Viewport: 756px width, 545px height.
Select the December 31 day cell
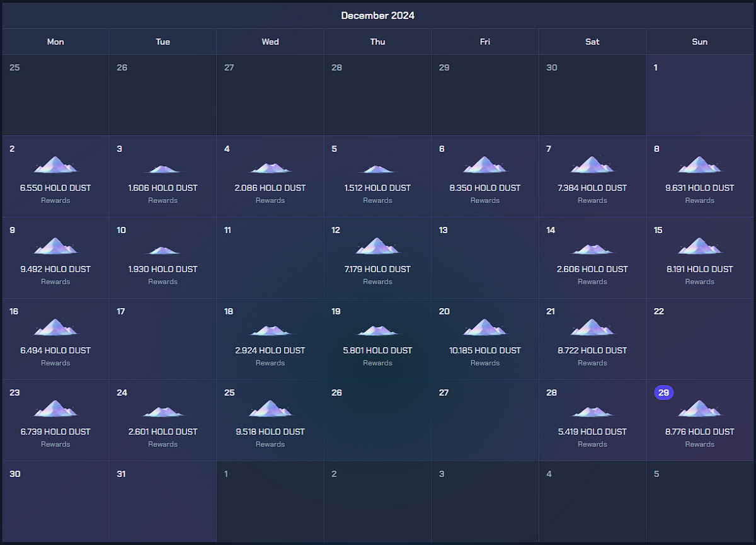click(x=163, y=502)
